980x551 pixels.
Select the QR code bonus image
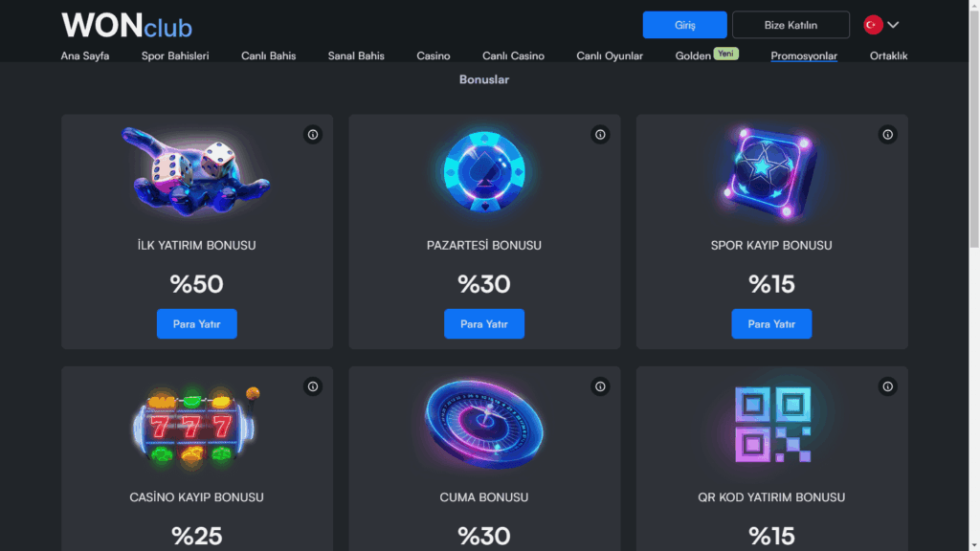772,424
